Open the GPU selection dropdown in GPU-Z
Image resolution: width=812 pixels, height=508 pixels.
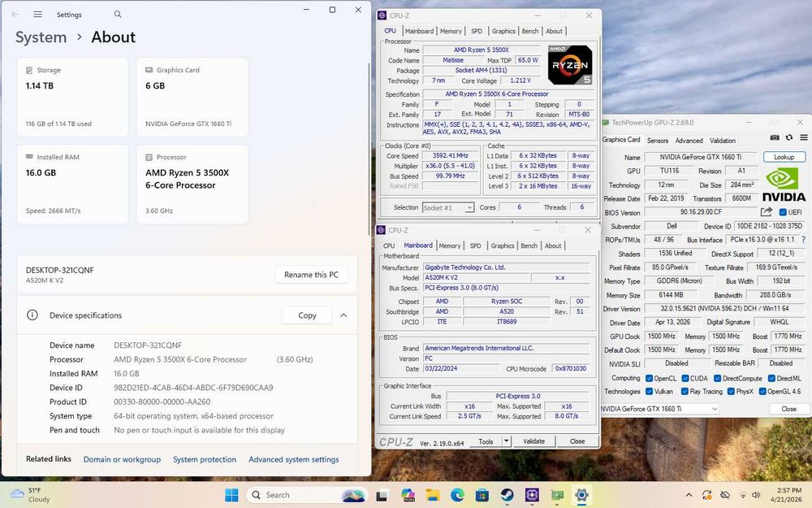coord(660,409)
